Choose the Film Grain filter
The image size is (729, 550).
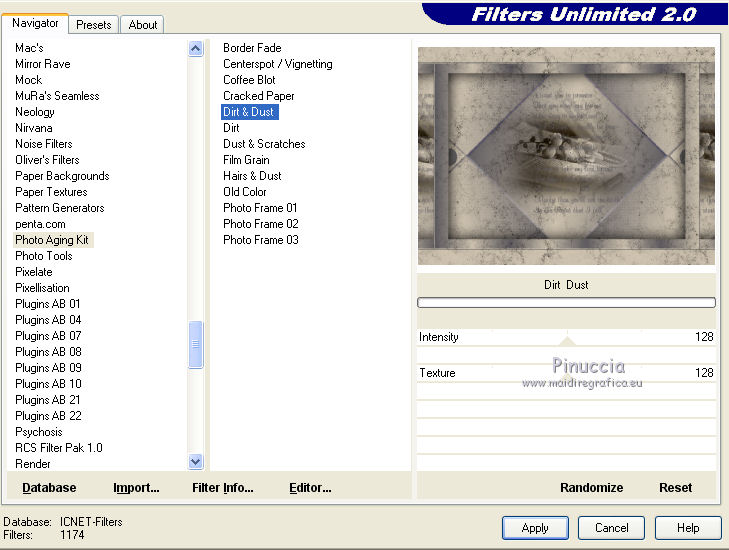point(246,160)
